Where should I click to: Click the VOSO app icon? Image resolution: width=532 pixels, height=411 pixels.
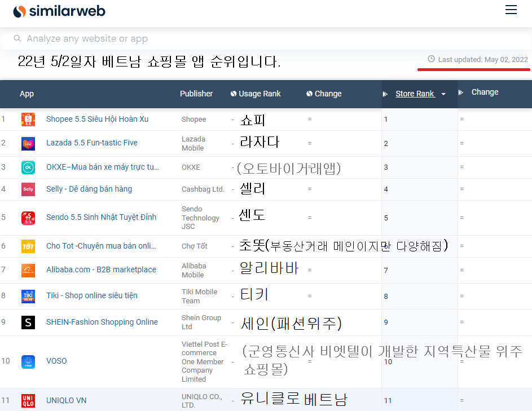pos(28,361)
